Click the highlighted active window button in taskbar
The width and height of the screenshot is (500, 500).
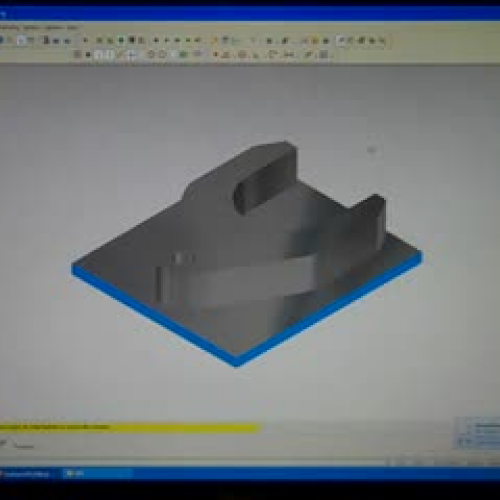point(99,473)
